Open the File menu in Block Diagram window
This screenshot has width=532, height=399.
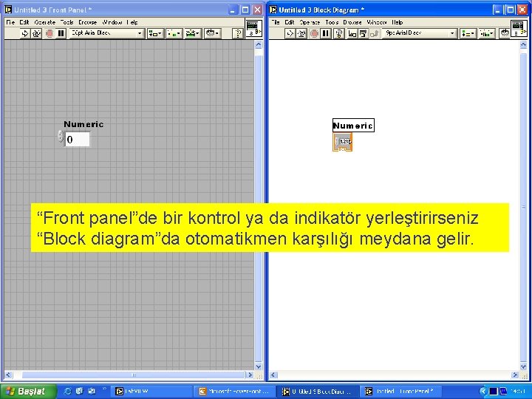click(x=276, y=22)
